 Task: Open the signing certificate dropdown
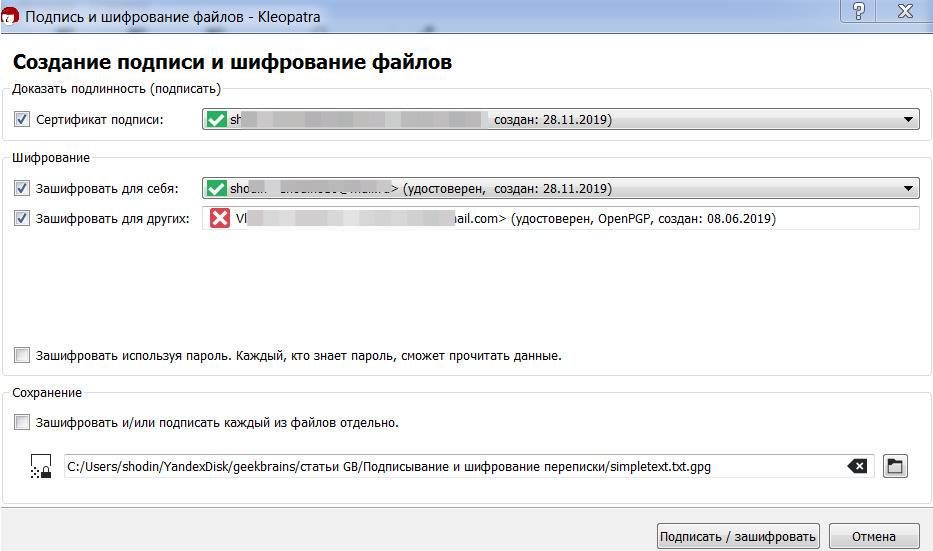point(561,119)
